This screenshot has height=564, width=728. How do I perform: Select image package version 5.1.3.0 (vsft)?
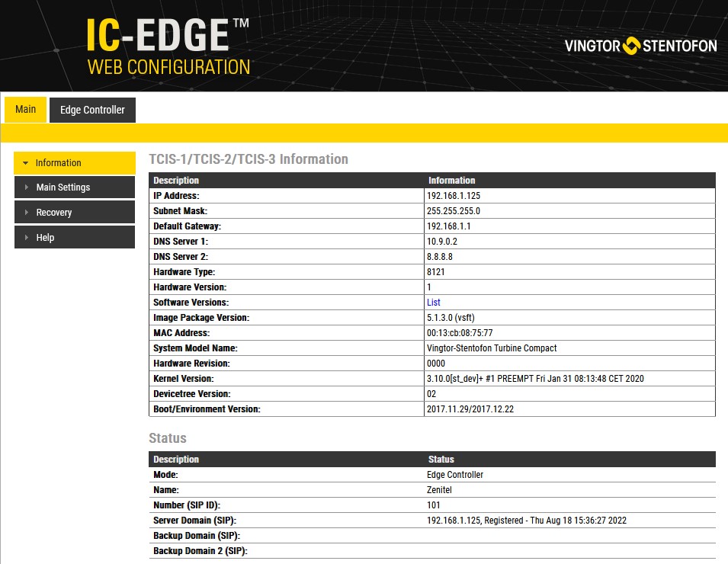(x=451, y=318)
